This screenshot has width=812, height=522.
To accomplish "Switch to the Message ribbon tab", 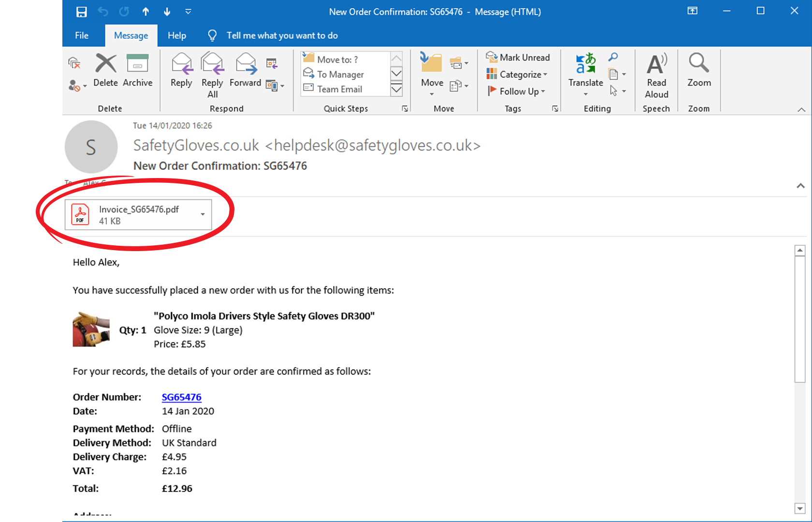I will click(x=131, y=35).
